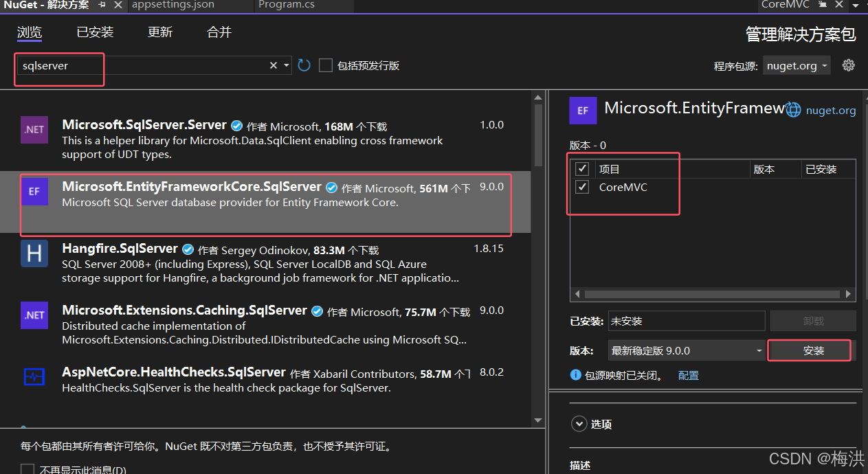
Task: Click the Microsoft.Extensions.Caching.SqlServer .NET icon
Action: click(x=34, y=315)
